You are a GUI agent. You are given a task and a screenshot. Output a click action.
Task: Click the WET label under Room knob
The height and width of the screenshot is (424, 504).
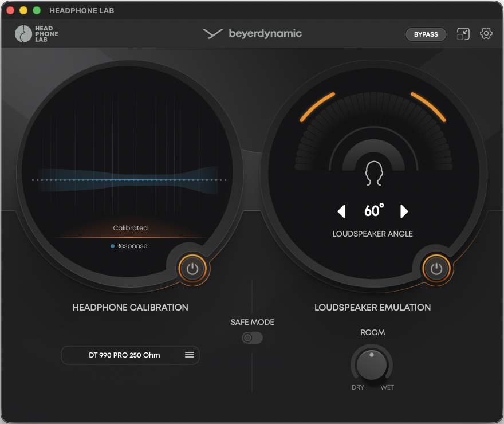point(387,387)
